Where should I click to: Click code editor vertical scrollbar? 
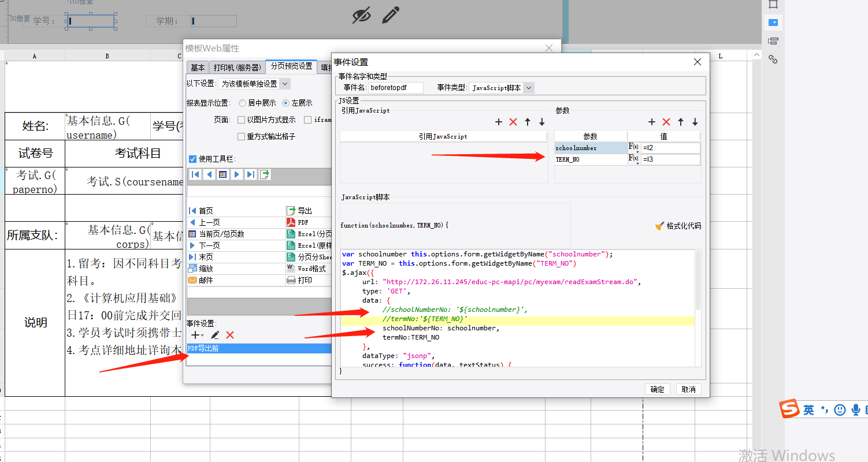(698, 281)
